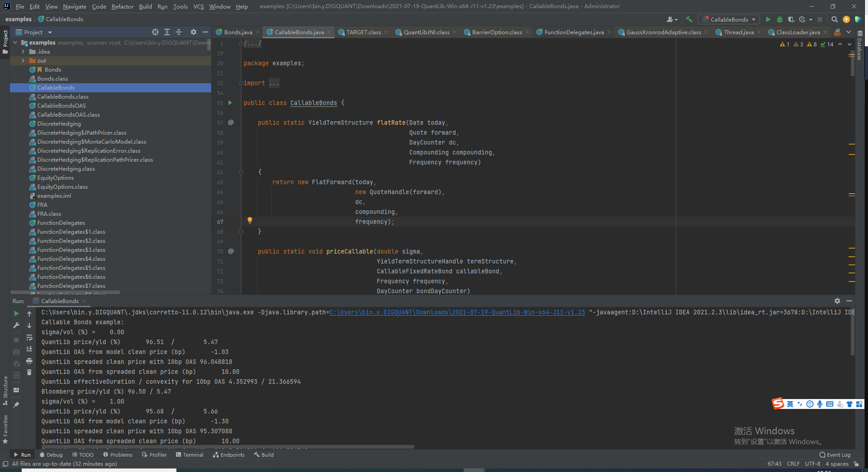
Task: Run CallableBonds with Coverage
Action: pos(791,19)
